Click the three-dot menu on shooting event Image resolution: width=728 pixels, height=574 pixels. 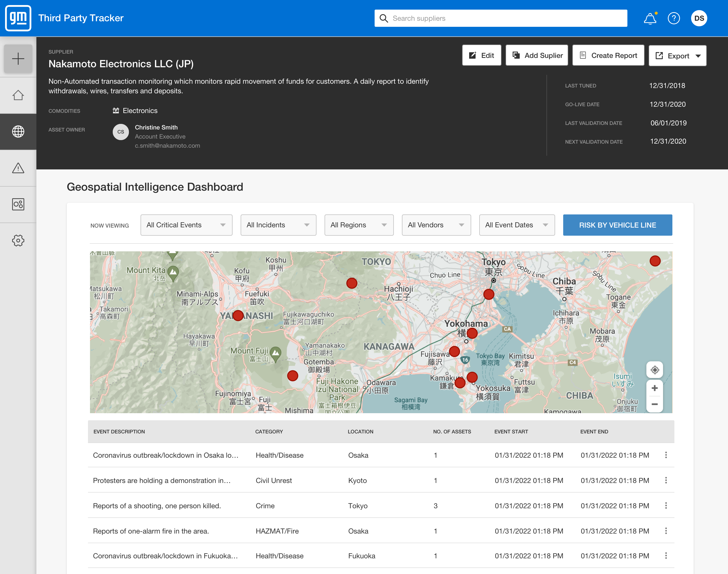(666, 505)
